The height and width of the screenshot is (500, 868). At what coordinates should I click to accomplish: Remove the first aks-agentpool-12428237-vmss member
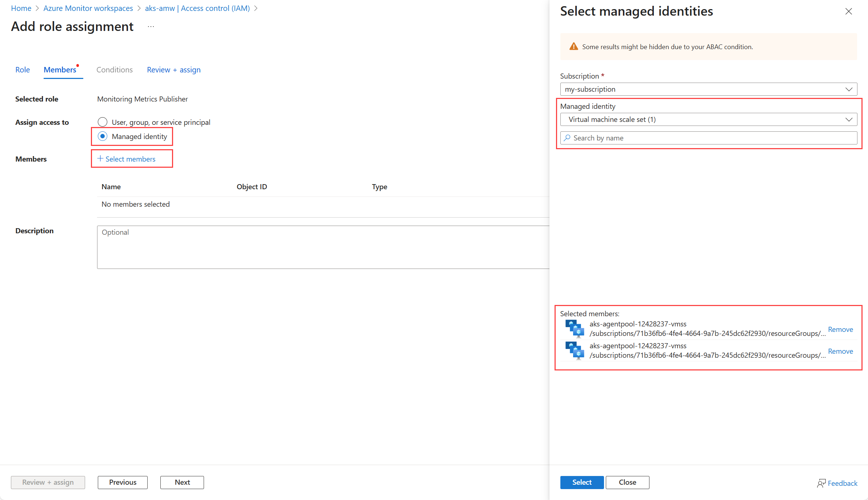840,329
